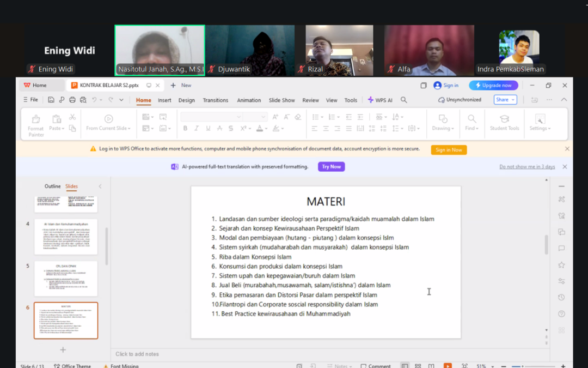
Task: Open the Slide Show ribbon tab
Action: pos(281,100)
